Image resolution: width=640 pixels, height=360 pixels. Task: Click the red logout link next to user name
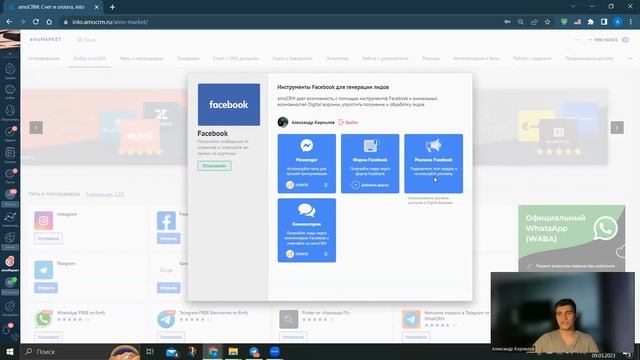(x=348, y=122)
